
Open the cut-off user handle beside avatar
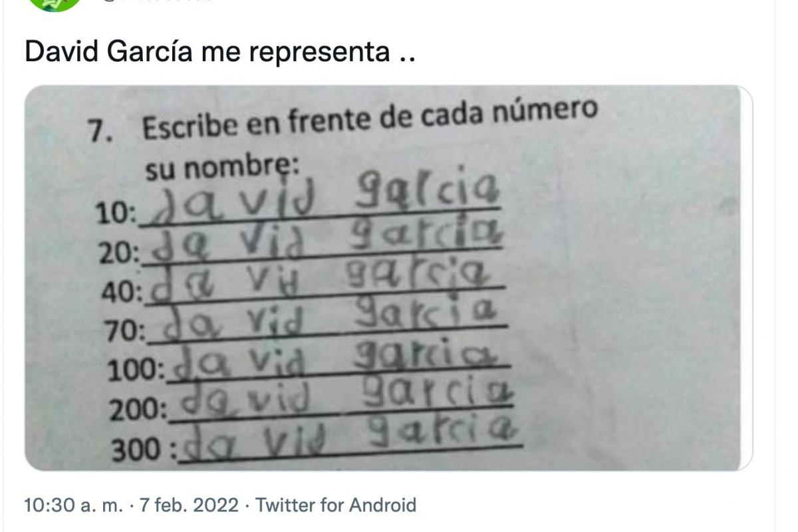point(158,2)
